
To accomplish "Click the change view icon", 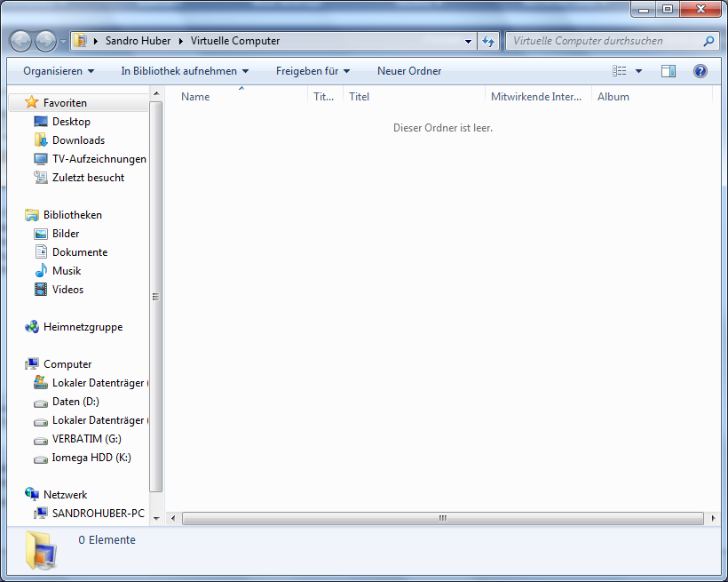I will (x=620, y=71).
